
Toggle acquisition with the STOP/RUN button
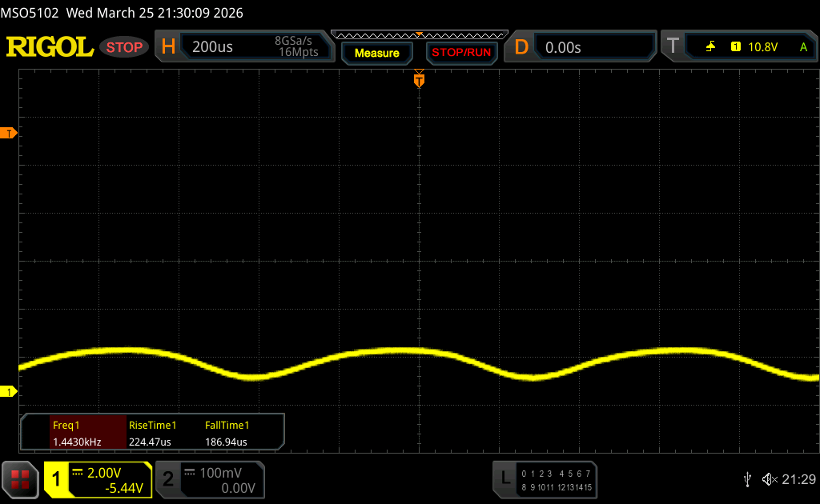click(x=460, y=53)
